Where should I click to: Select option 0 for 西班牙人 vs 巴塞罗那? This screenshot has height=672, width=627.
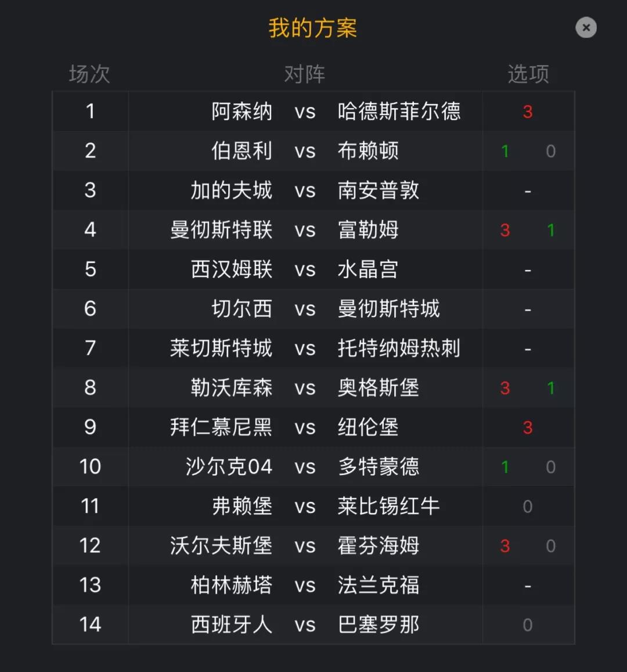(528, 624)
